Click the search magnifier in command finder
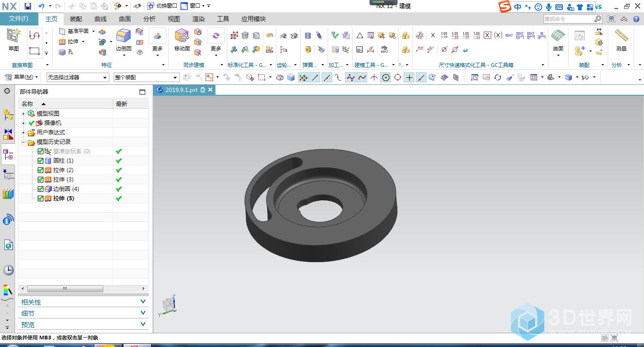The height and width of the screenshot is (347, 644). pos(598,19)
